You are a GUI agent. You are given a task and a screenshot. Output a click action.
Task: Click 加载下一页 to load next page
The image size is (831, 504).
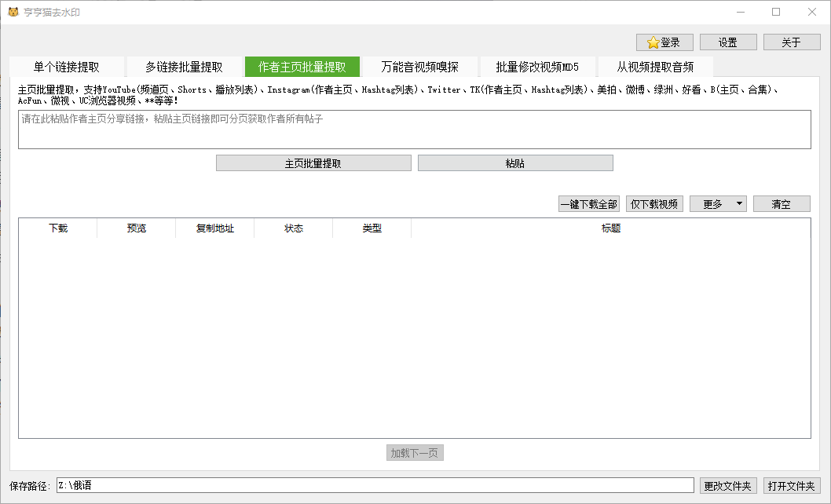coord(415,452)
